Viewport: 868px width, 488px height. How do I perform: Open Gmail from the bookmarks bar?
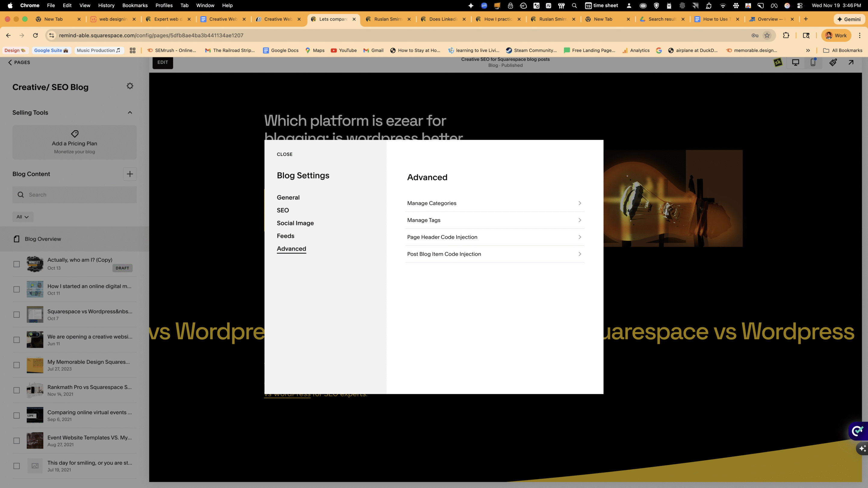(373, 50)
